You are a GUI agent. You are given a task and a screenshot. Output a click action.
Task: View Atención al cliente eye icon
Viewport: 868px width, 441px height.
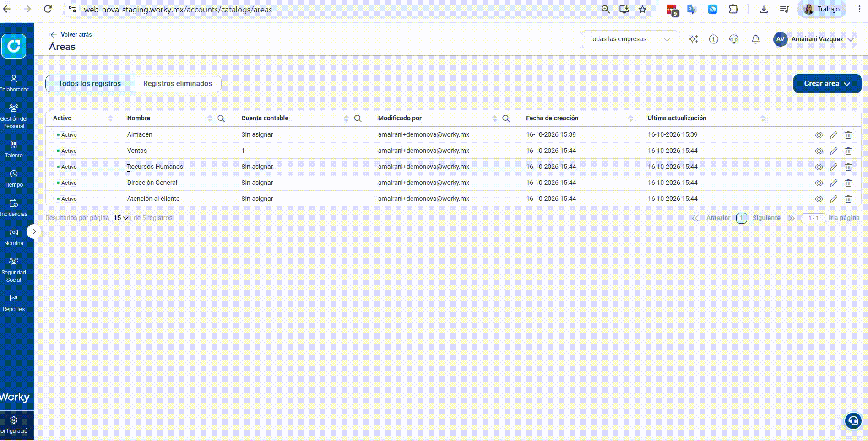pyautogui.click(x=819, y=199)
